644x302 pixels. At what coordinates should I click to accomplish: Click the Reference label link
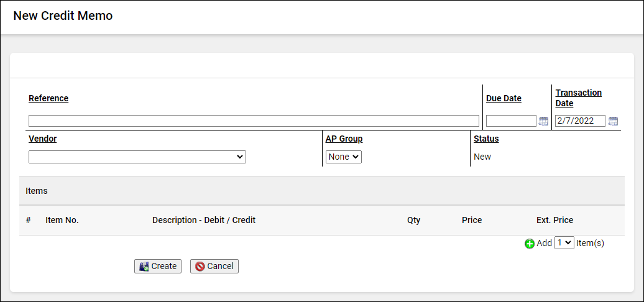click(48, 98)
